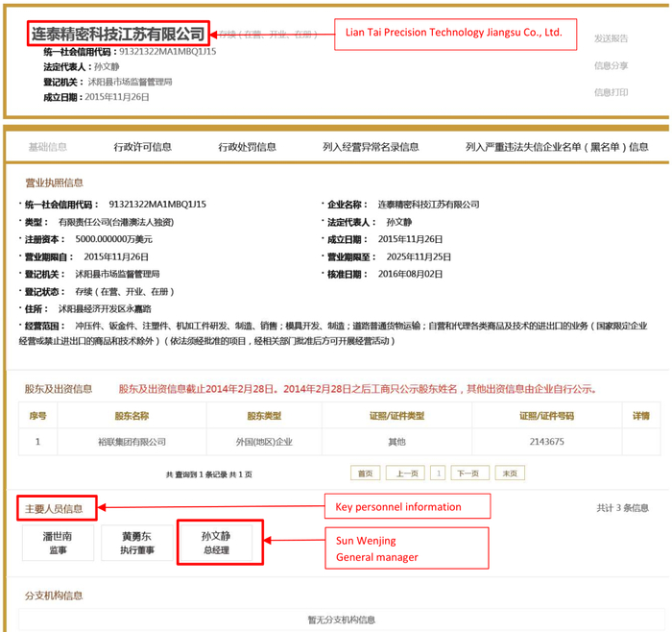
Task: Click the 详情 column header
Action: [x=641, y=416]
